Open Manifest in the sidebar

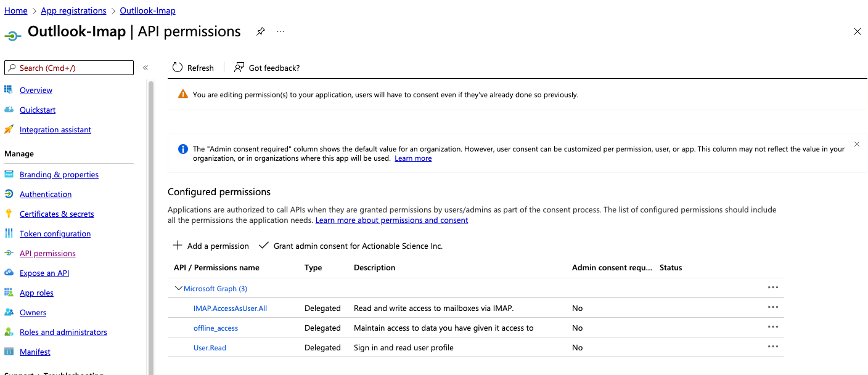pyautogui.click(x=35, y=352)
